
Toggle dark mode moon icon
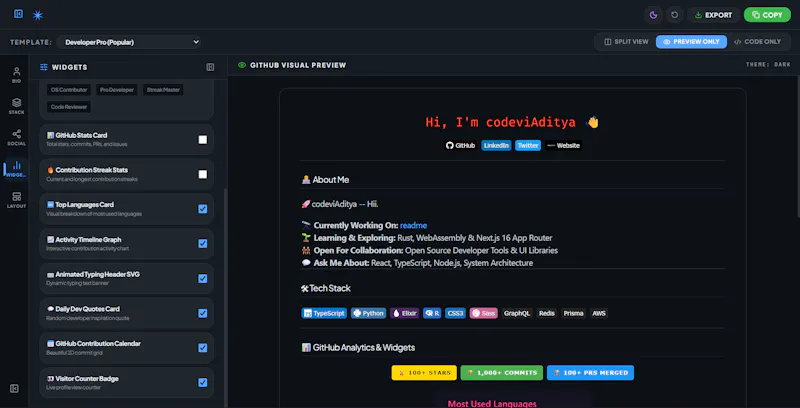coord(653,15)
